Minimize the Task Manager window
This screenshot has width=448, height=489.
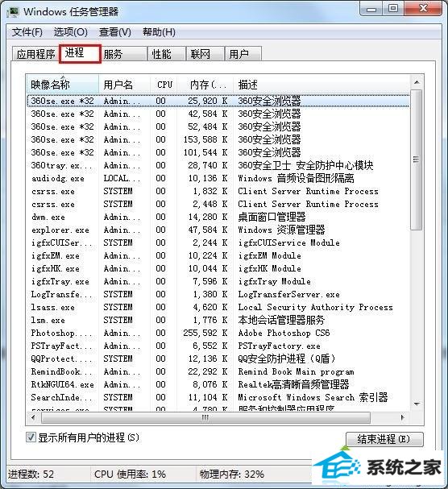pos(371,9)
